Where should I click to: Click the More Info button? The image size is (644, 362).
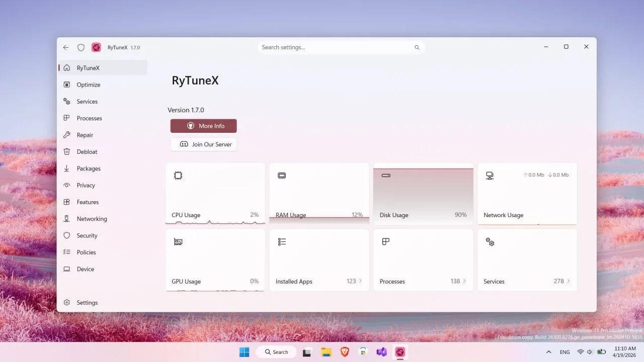[x=203, y=126]
